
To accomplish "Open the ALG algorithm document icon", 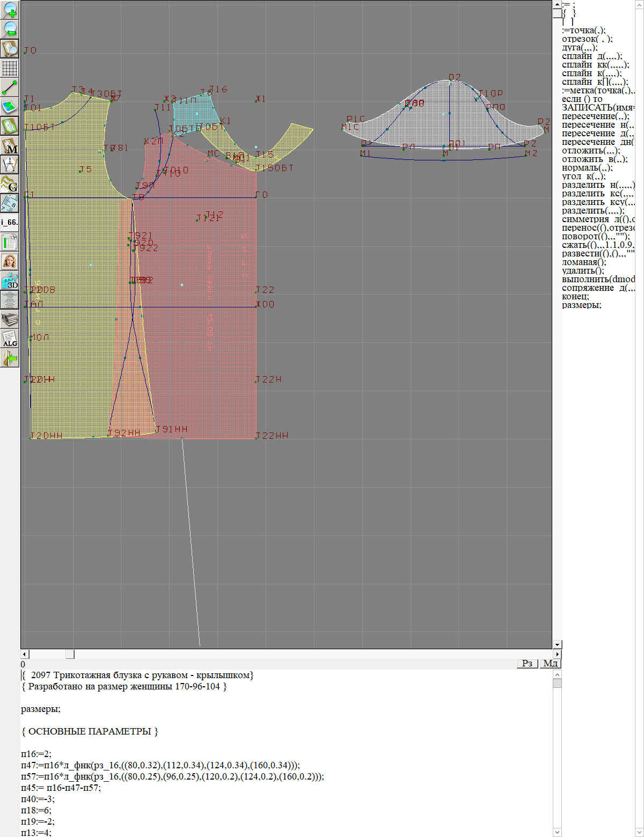I will pos(10,339).
